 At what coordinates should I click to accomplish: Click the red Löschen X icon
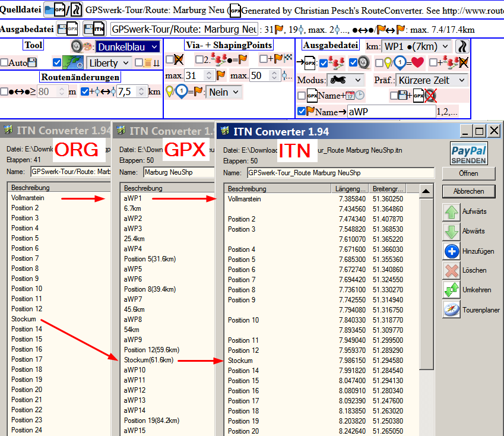[452, 270]
